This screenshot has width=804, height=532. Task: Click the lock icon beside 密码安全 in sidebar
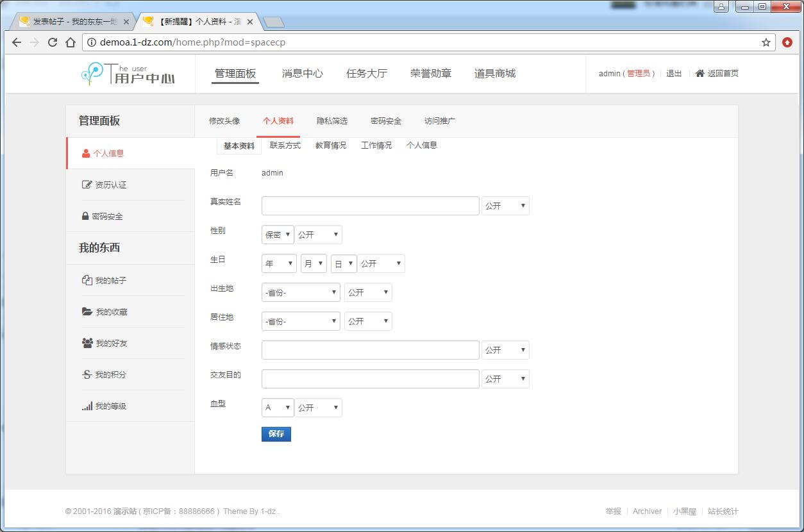click(x=85, y=216)
